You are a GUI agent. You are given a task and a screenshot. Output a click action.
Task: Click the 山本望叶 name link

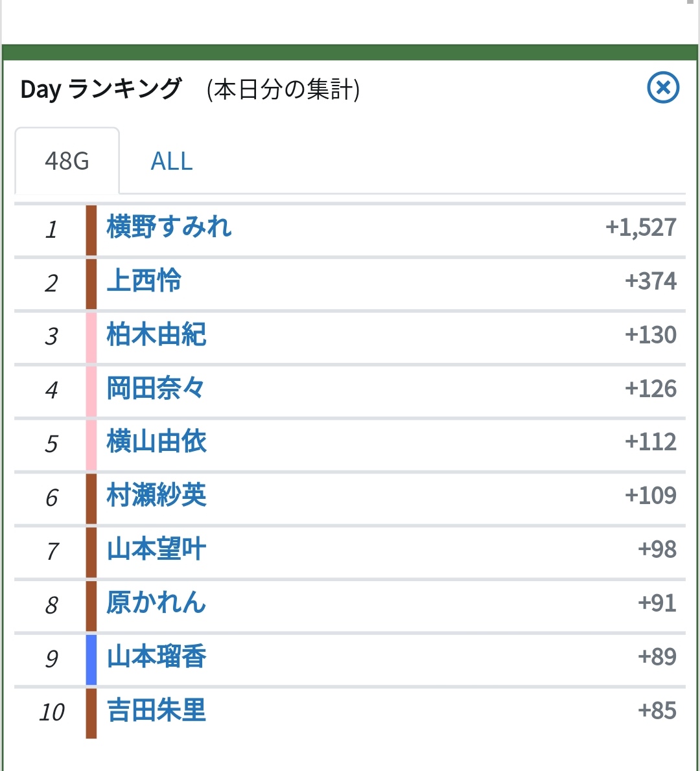(156, 550)
